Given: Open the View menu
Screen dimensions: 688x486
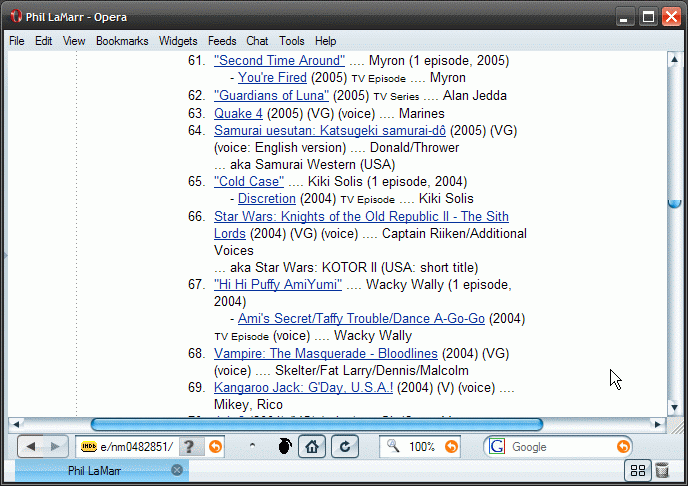Looking at the screenshot, I should [74, 41].
